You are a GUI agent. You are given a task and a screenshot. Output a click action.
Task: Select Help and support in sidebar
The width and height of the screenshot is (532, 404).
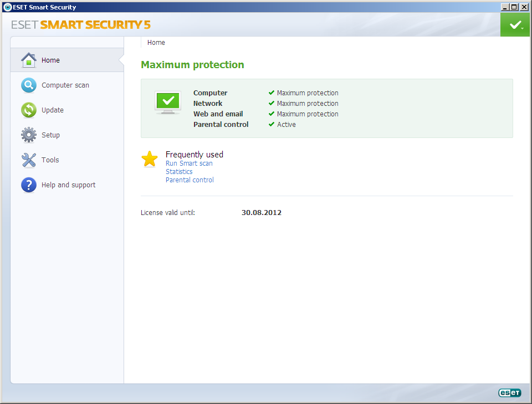[x=68, y=185]
